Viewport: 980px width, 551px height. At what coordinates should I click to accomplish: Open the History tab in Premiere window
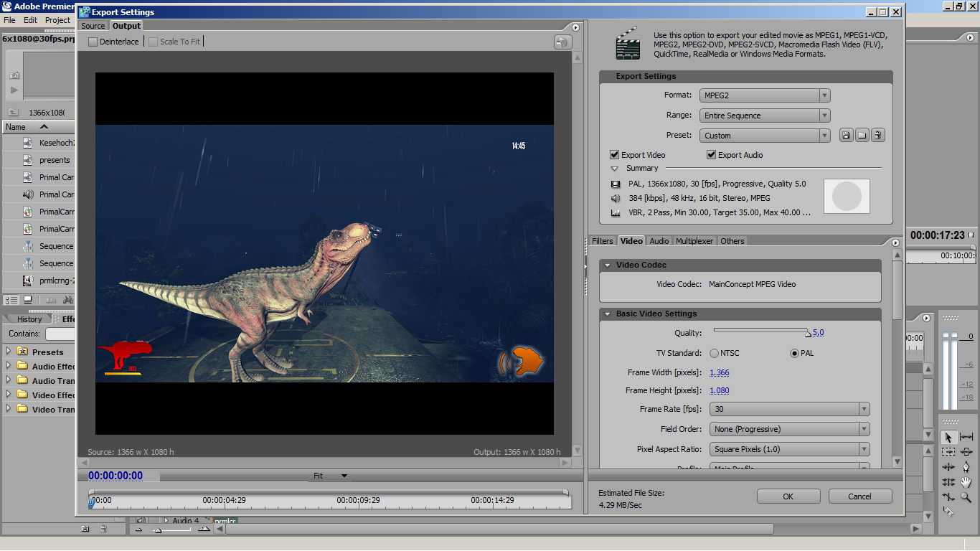pyautogui.click(x=29, y=319)
